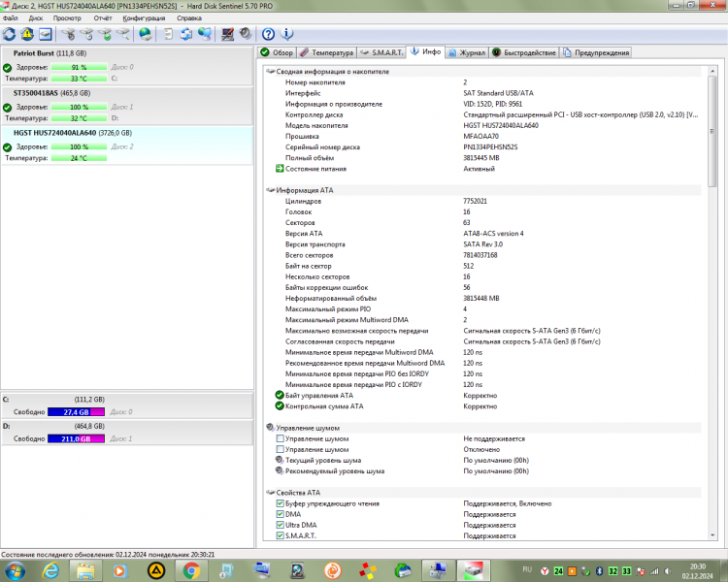Click the Bluetooth tray icon
Screen dimensions: 728x582
coord(600,571)
